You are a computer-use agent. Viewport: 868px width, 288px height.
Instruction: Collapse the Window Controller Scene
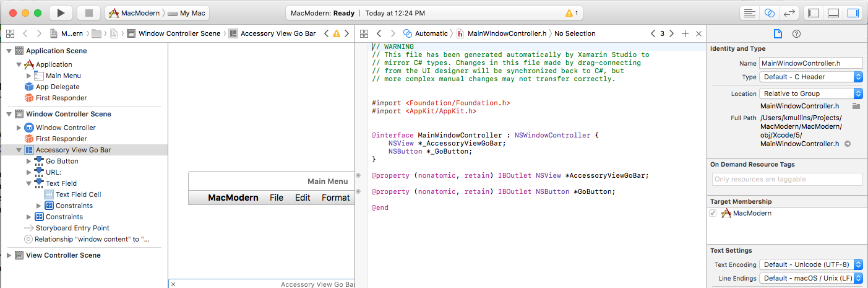[x=9, y=114]
